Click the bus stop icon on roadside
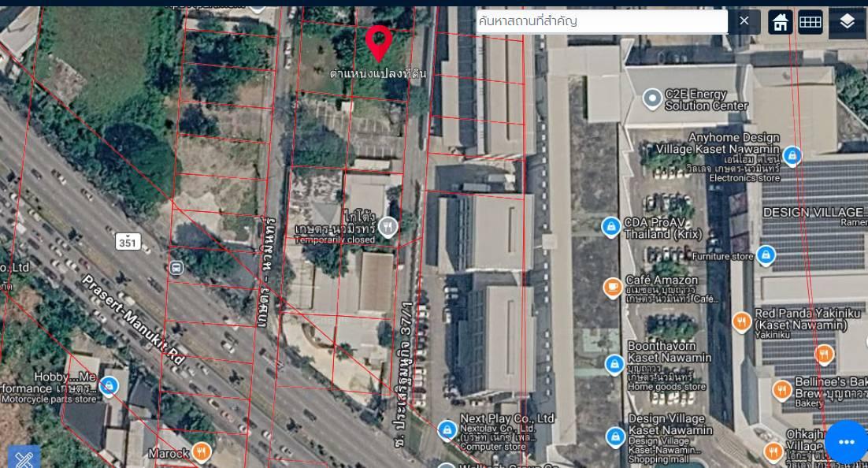868x468 pixels. tap(176, 268)
